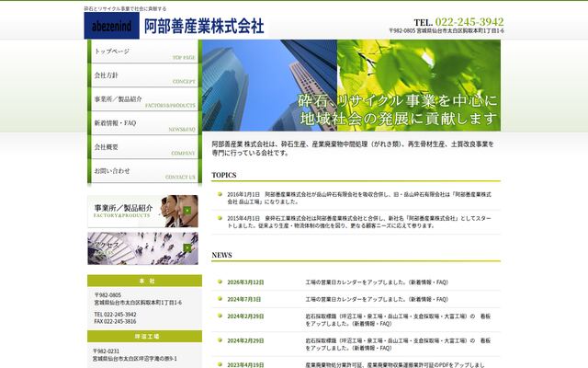Click the first 2024年2月29日 news date
The image size is (588, 368).
(x=245, y=316)
